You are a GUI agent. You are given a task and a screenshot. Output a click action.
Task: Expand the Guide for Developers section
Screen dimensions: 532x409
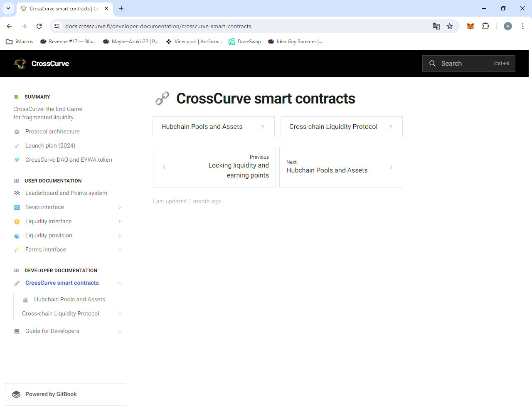[120, 331]
